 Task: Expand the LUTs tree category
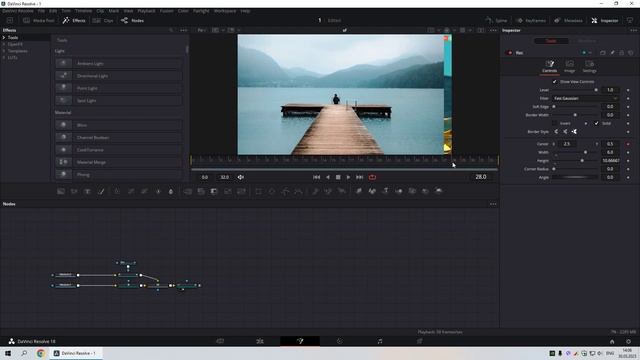(x=4, y=58)
